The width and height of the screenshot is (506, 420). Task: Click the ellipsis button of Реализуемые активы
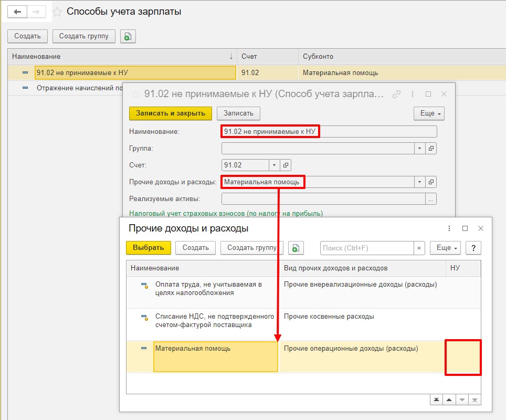point(431,199)
